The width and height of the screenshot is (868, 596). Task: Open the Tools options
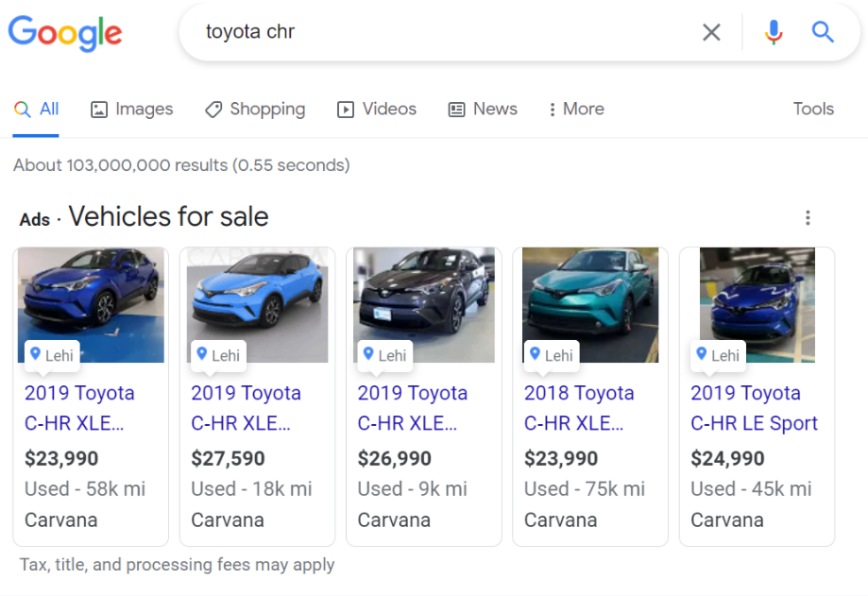pos(813,109)
